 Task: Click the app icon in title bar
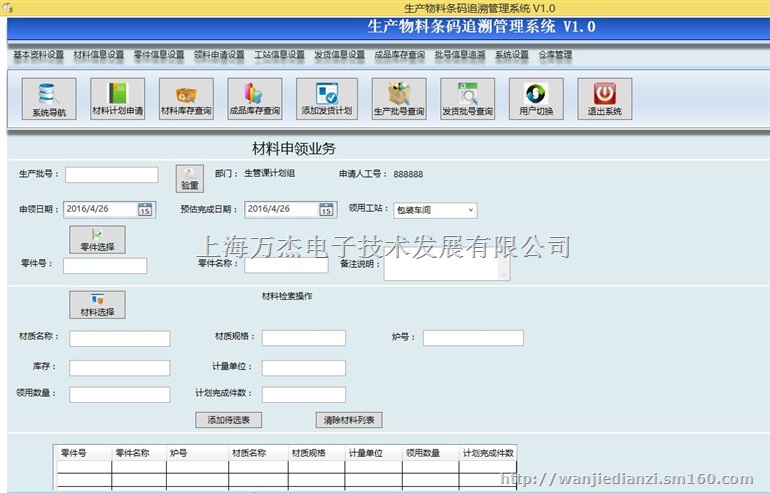pyautogui.click(x=7, y=8)
